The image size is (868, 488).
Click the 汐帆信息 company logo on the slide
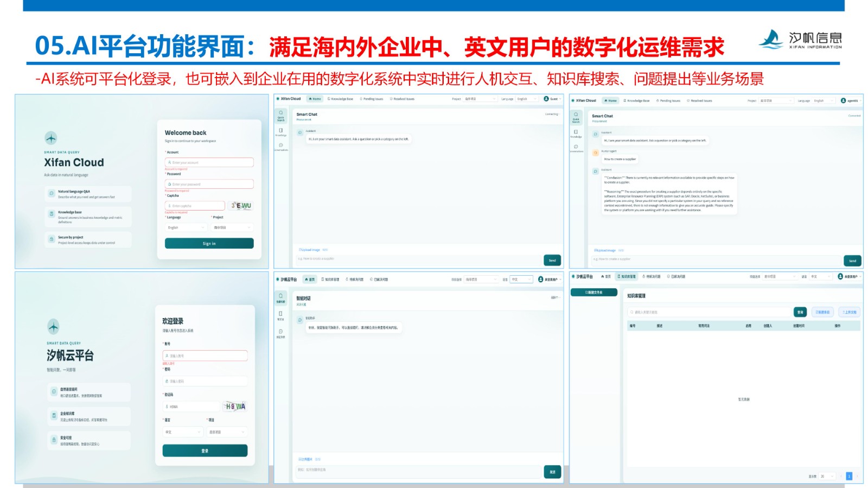tap(801, 39)
